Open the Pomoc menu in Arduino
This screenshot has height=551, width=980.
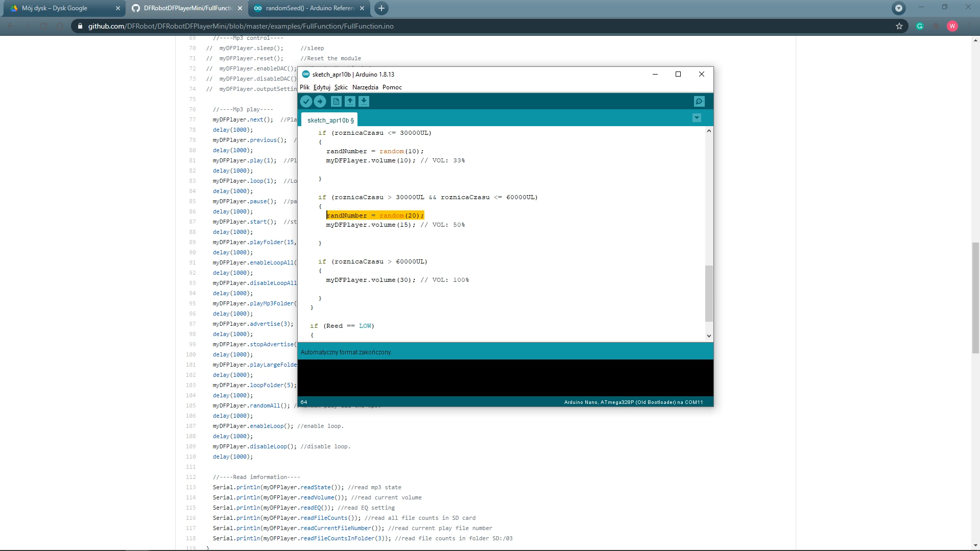[392, 87]
